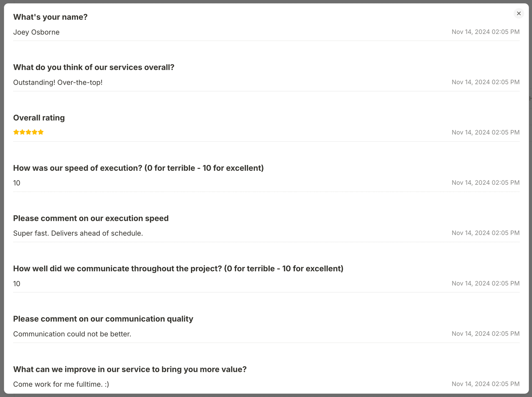Click 'What do you think of our services' heading
The image size is (532, 397).
tap(94, 67)
